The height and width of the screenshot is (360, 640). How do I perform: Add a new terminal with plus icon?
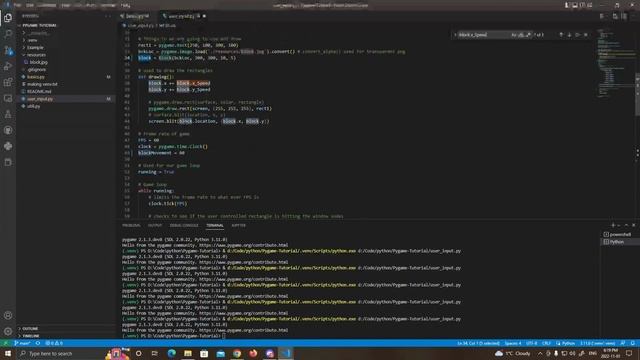point(613,225)
